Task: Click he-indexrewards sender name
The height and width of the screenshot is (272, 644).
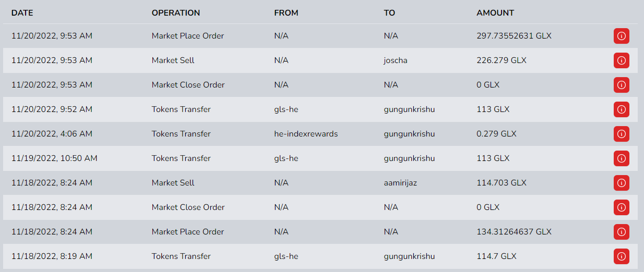Action: [x=306, y=134]
